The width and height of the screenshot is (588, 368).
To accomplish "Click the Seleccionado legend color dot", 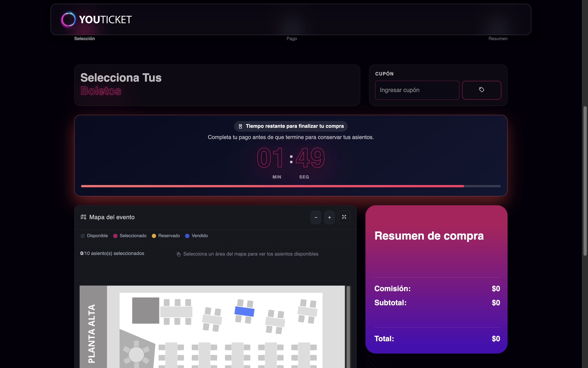I will click(x=115, y=236).
